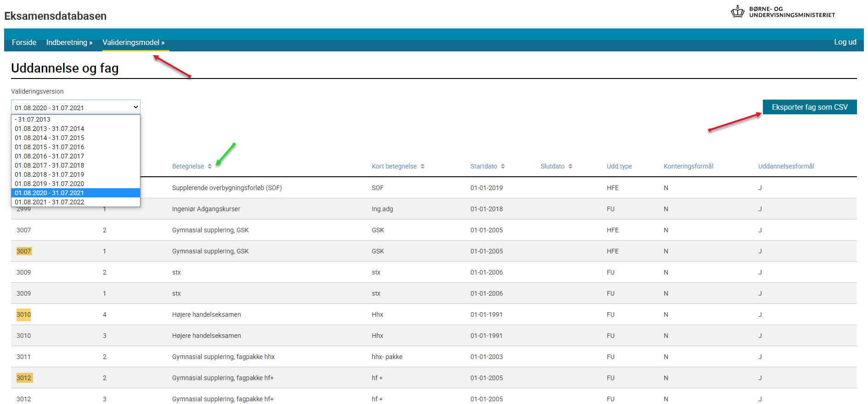This screenshot has width=868, height=404.
Task: Select option 01.08.2017 - 31.07.2018
Action: [76, 165]
